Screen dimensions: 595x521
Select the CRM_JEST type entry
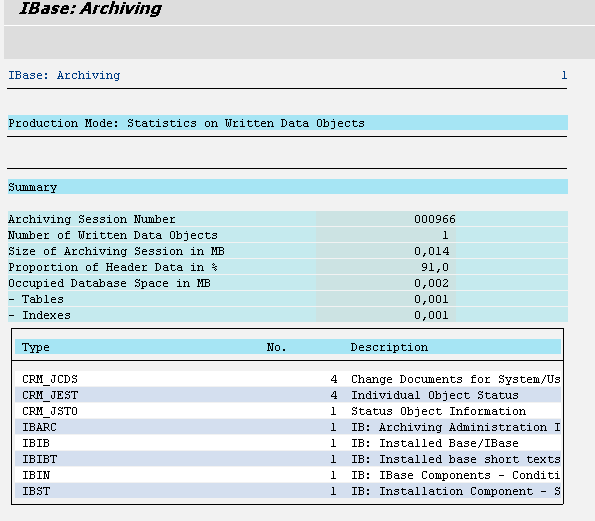coord(50,395)
